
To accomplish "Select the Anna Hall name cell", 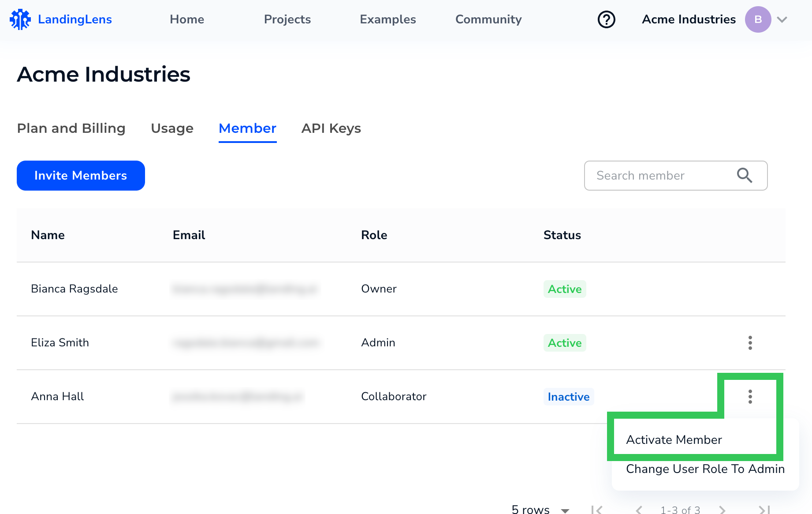I will 57,397.
